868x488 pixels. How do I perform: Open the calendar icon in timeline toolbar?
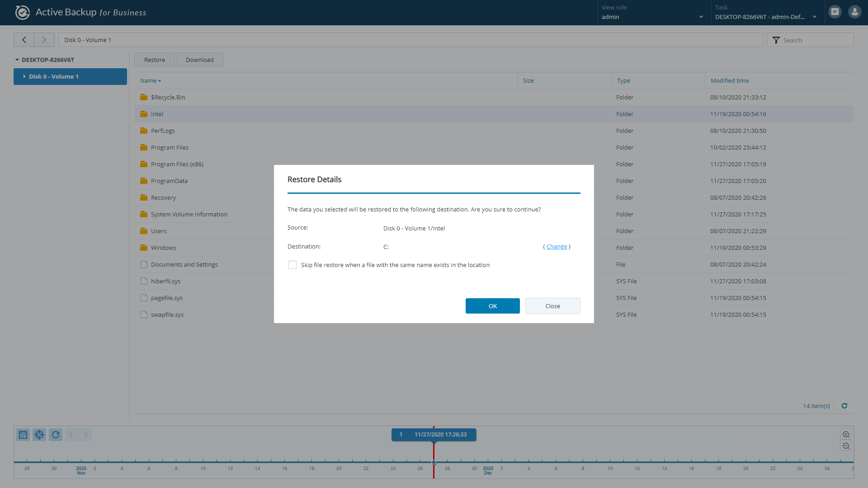23,435
